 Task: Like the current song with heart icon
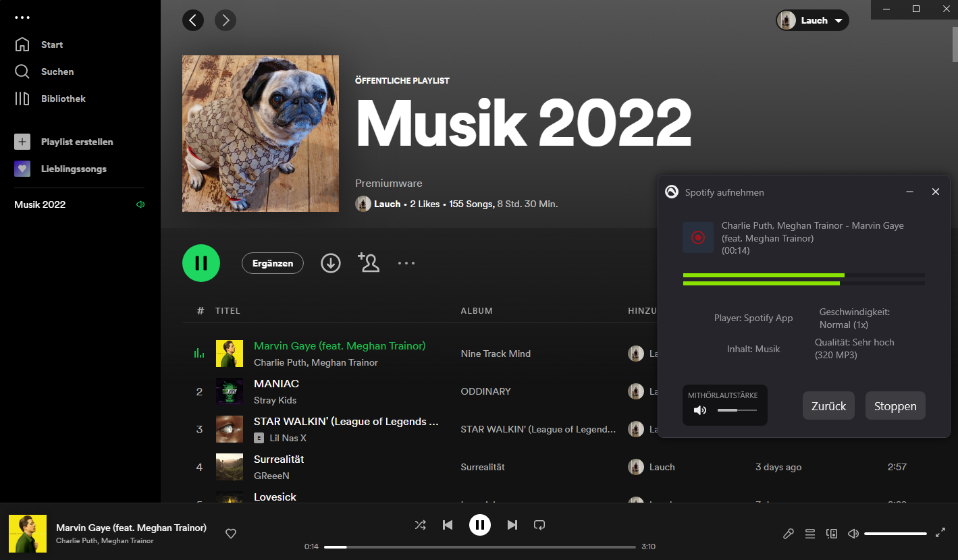(x=231, y=534)
